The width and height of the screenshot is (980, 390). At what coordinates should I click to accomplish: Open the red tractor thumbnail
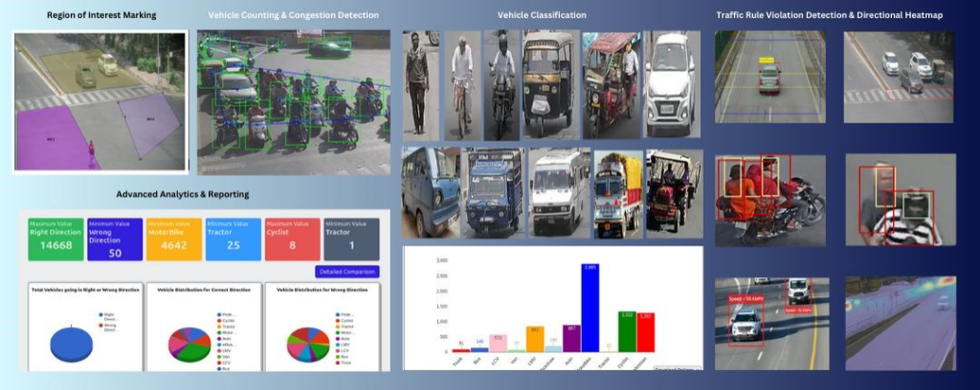coord(674,192)
